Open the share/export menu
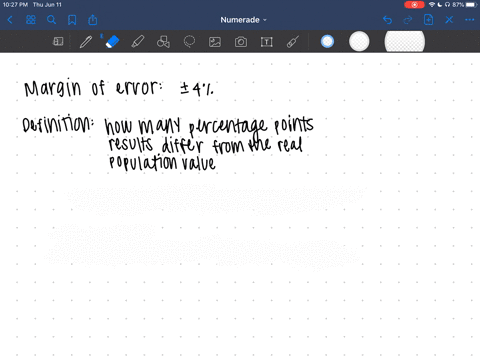Viewport: 480px width, 360px height. coord(93,20)
